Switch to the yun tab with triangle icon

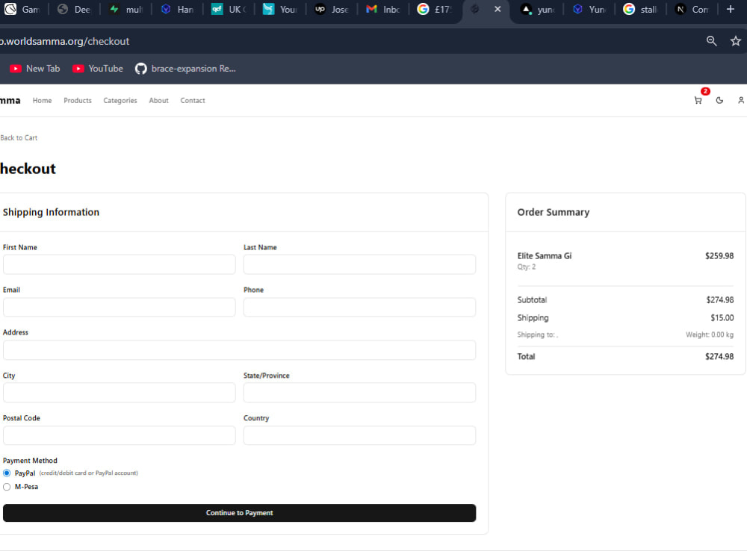click(x=538, y=9)
